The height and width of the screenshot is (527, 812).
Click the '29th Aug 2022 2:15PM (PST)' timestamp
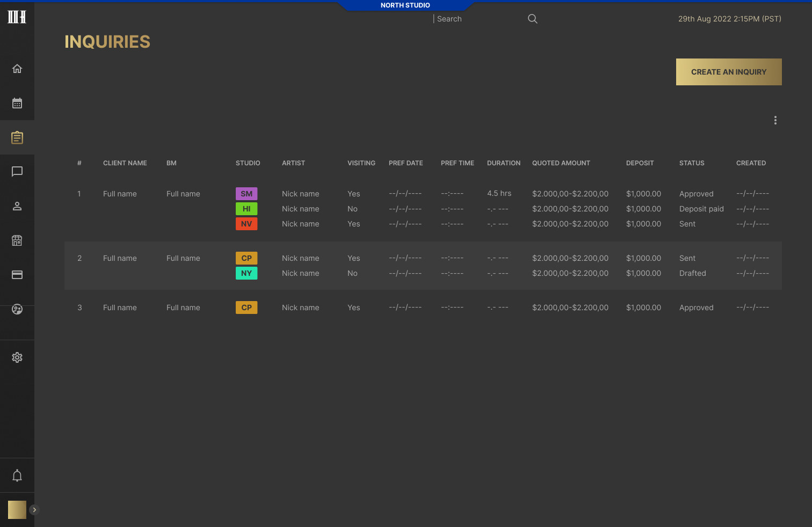pyautogui.click(x=730, y=19)
